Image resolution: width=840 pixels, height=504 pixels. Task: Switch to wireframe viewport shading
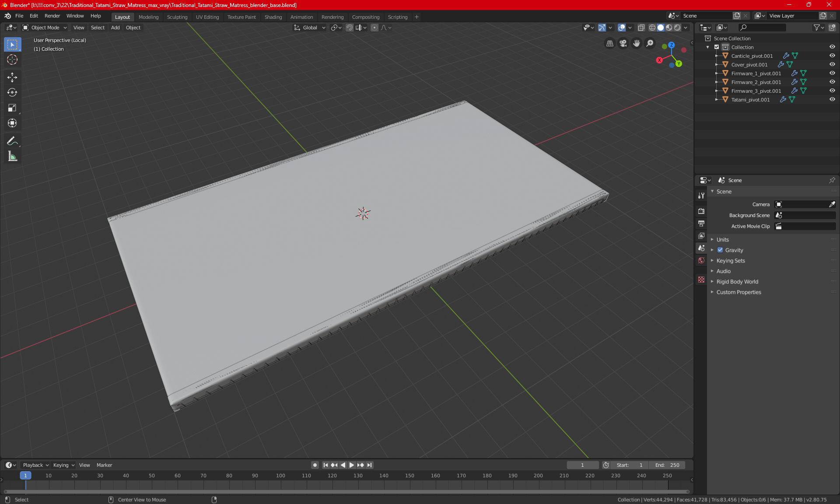(x=652, y=28)
